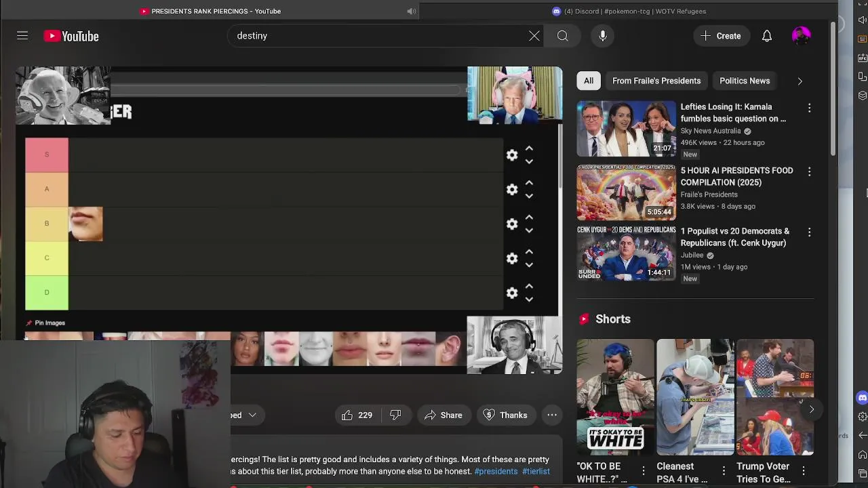
Task: Open settings gear in browser sidebar
Action: [862, 416]
